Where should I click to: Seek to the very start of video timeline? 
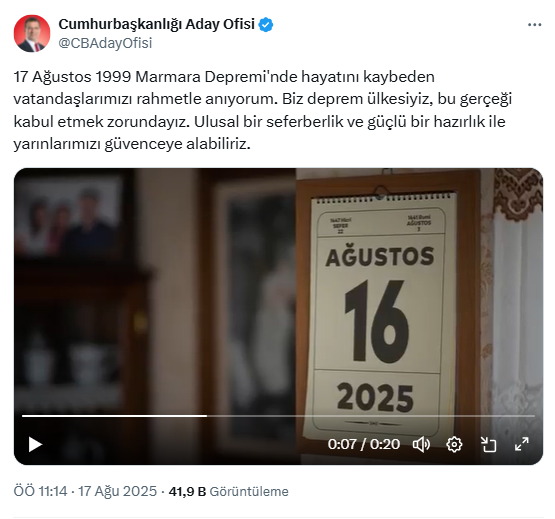pos(23,416)
